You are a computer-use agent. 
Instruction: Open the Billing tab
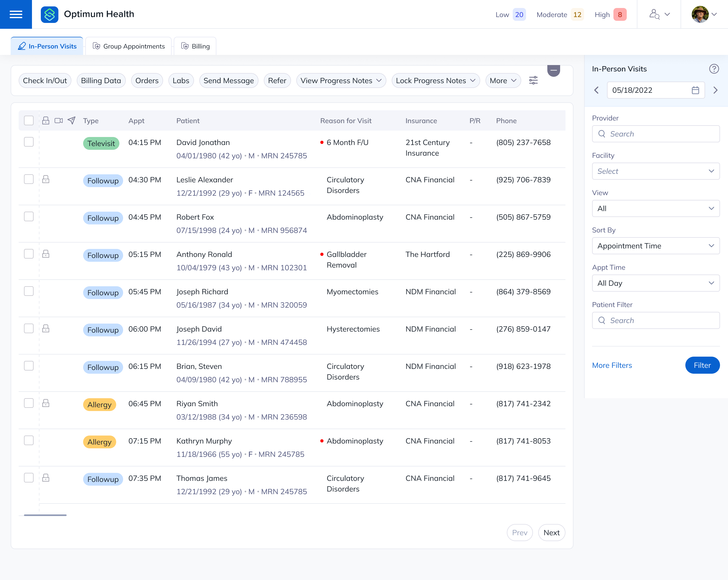click(195, 46)
